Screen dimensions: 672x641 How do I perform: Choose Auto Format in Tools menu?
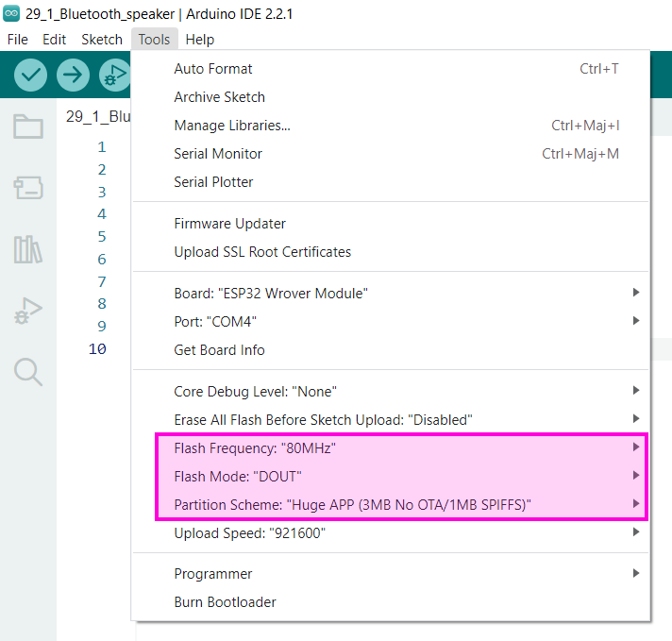(x=391, y=69)
